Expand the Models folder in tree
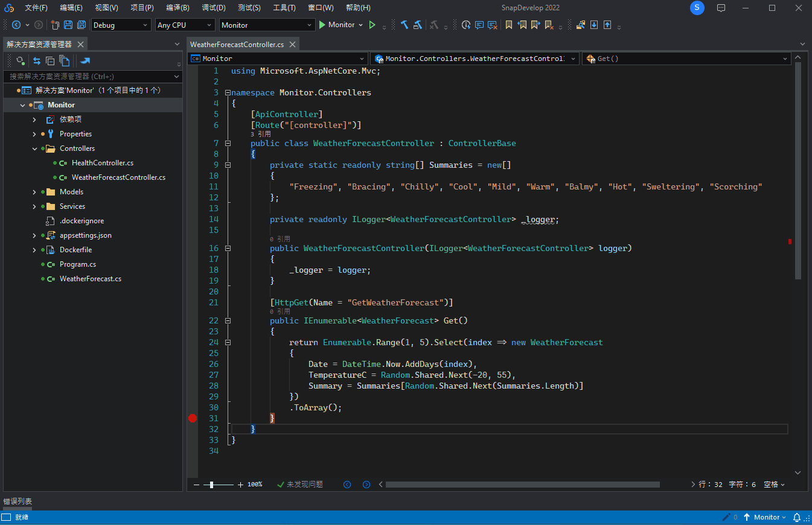Image resolution: width=812 pixels, height=525 pixels. 34,192
